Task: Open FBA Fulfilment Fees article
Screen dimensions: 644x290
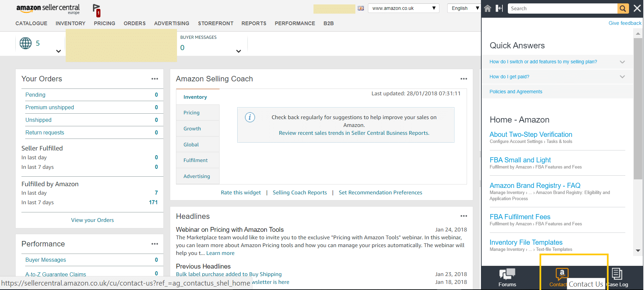Action: [x=520, y=217]
